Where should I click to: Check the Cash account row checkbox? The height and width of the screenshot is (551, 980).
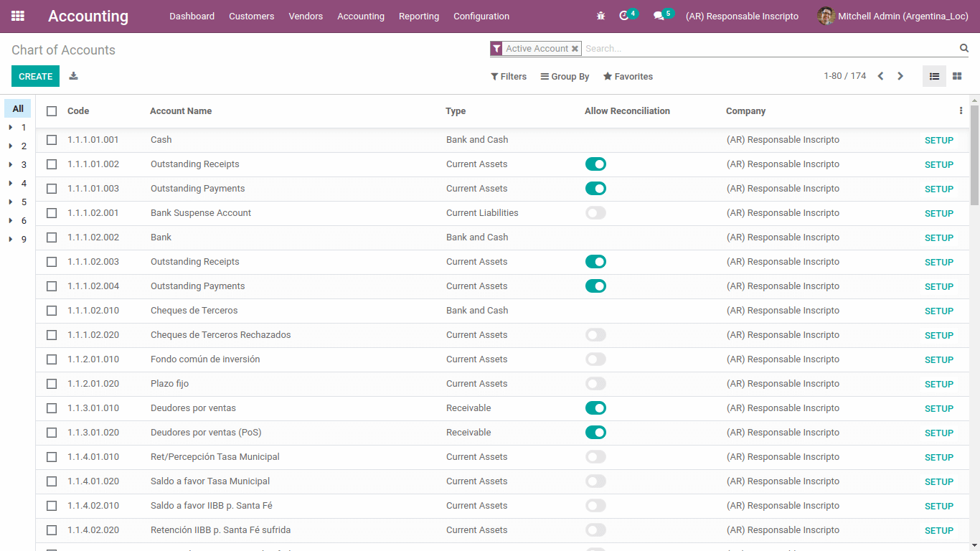tap(52, 140)
